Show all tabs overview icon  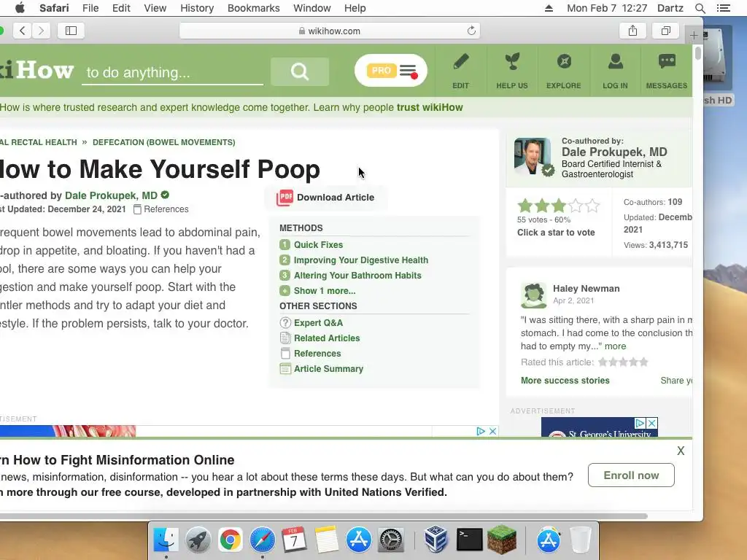(x=666, y=31)
